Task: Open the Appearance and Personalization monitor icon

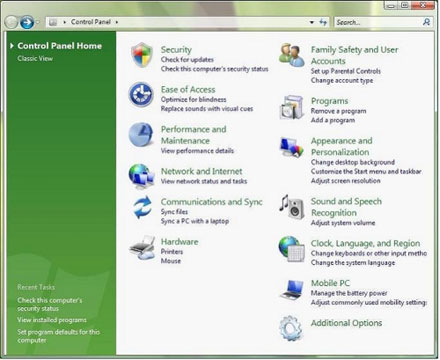Action: tap(292, 147)
